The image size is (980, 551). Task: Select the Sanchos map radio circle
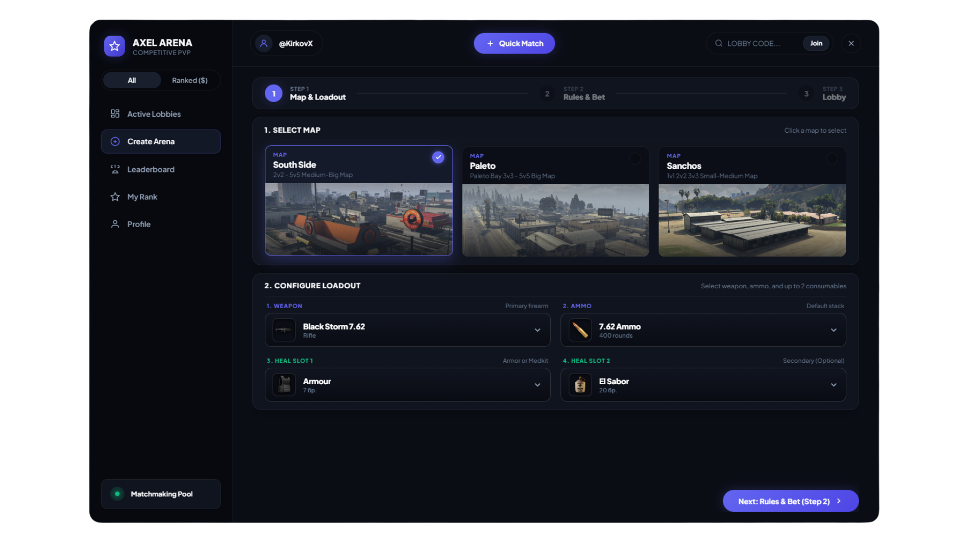pyautogui.click(x=831, y=159)
